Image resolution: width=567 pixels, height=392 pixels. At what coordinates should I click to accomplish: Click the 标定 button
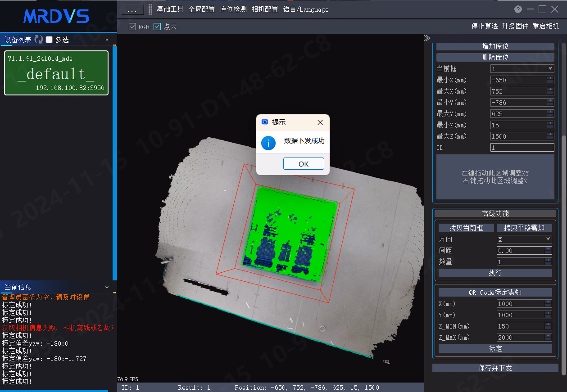click(495, 349)
